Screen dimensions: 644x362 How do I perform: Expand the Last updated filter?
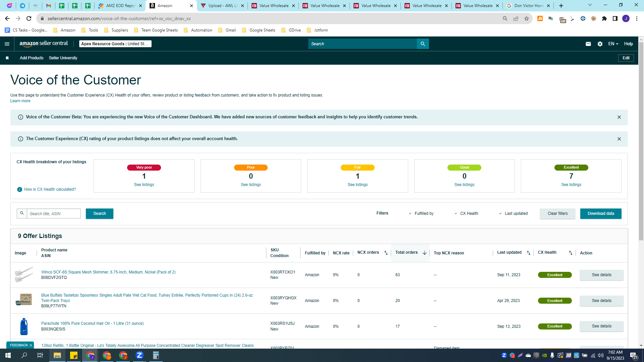pyautogui.click(x=513, y=214)
